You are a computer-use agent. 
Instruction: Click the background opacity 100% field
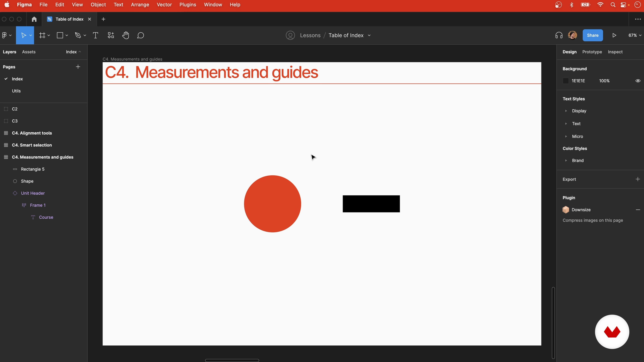click(604, 81)
